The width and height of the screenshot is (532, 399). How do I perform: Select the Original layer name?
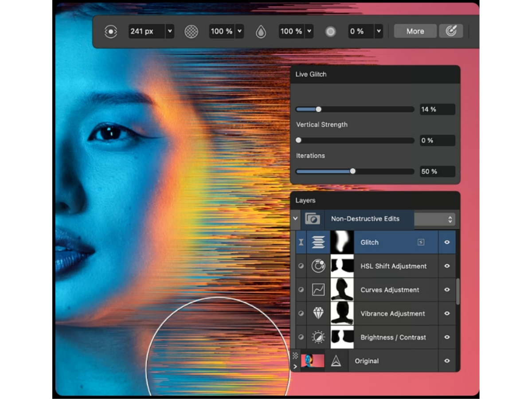pos(367,361)
